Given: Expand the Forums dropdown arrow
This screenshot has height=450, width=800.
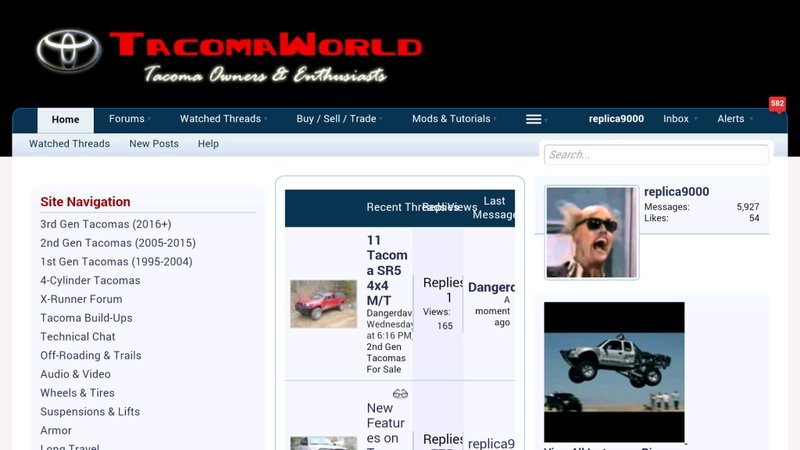Looking at the screenshot, I should tap(149, 119).
